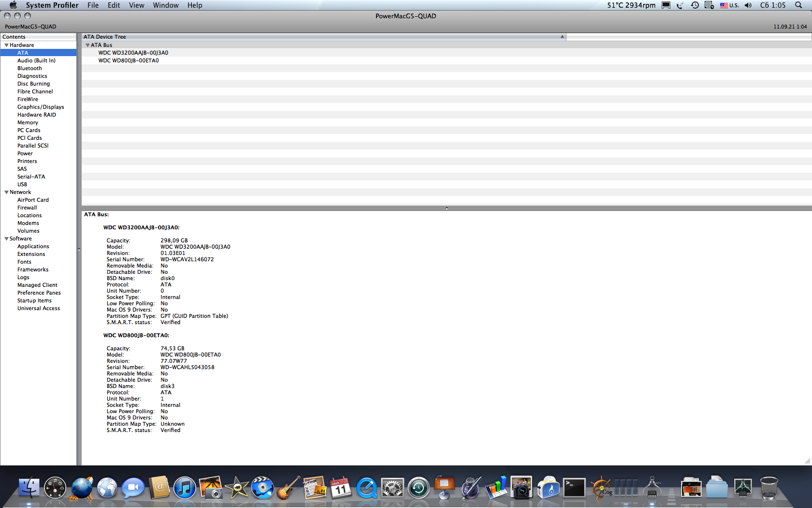Launch Terminal from the Dock
The height and width of the screenshot is (508, 812).
pyautogui.click(x=574, y=488)
